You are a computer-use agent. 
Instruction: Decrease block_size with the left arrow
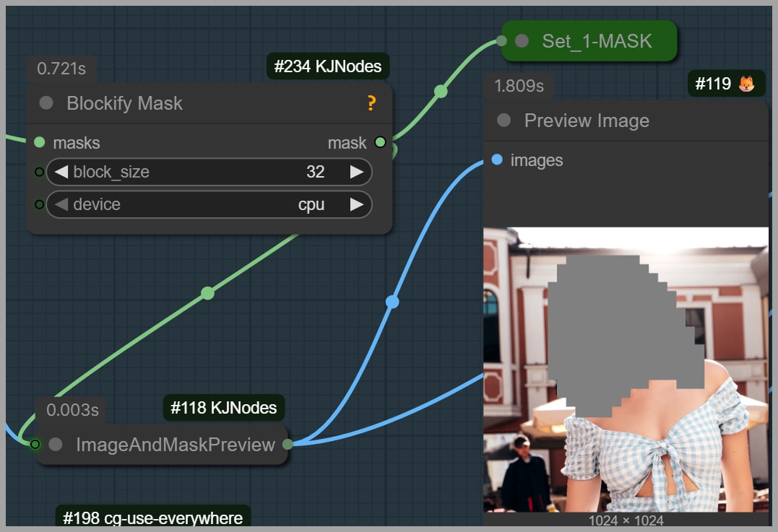point(61,172)
